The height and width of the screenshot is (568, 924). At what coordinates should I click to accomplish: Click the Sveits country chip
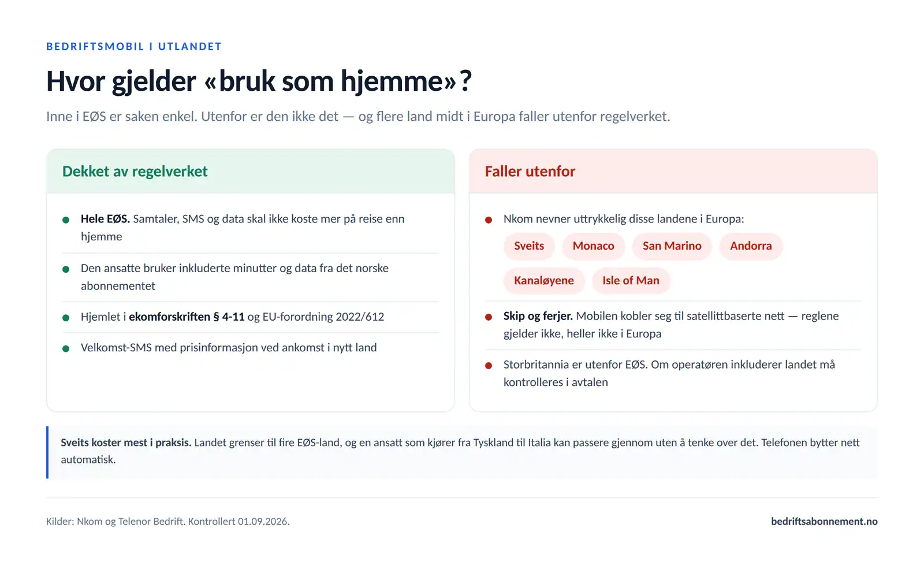point(529,246)
